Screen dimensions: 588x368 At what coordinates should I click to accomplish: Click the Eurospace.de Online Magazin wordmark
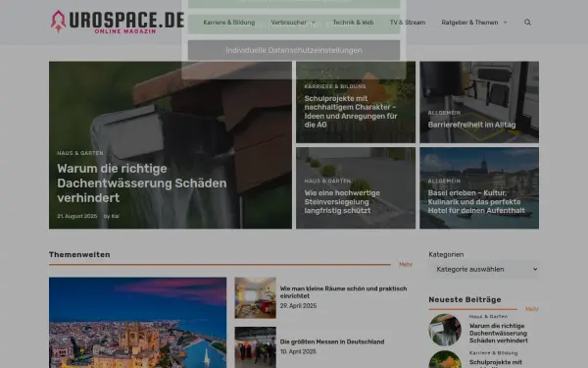126,23
